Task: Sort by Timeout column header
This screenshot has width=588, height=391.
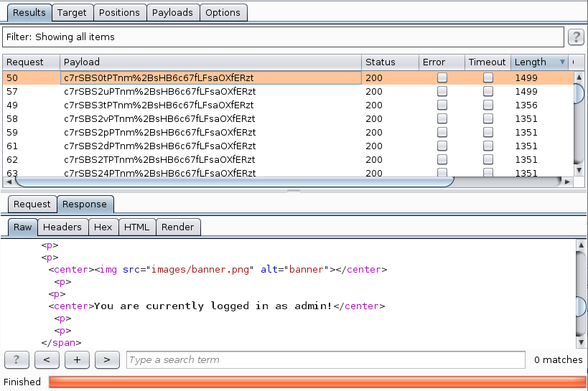Action: click(488, 62)
